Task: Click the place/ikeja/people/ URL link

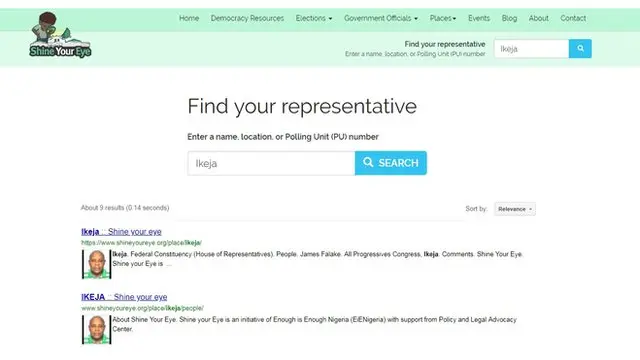Action: [x=142, y=308]
